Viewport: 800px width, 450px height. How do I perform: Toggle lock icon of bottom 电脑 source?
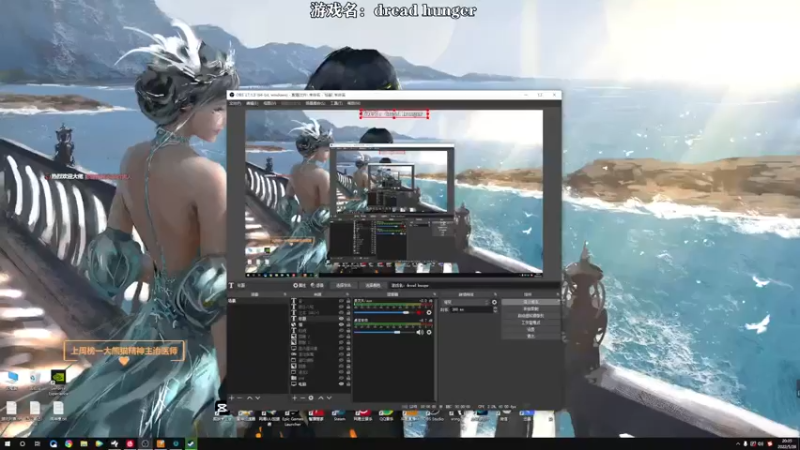point(348,384)
